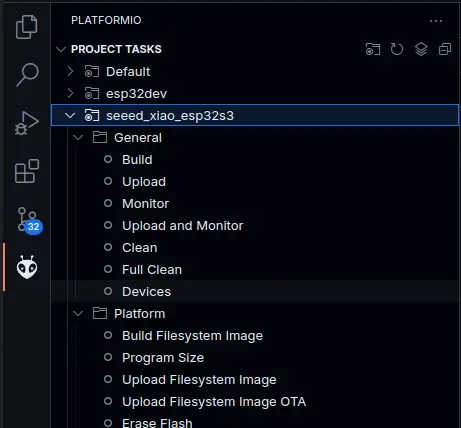Image resolution: width=461 pixels, height=428 pixels.
Task: Collapse the General tasks folder
Action: 78,137
